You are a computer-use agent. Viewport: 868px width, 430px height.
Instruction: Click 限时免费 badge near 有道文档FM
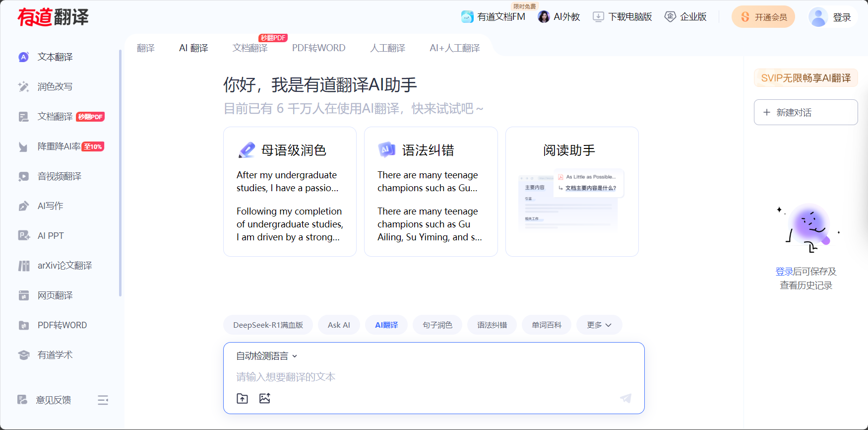[524, 6]
